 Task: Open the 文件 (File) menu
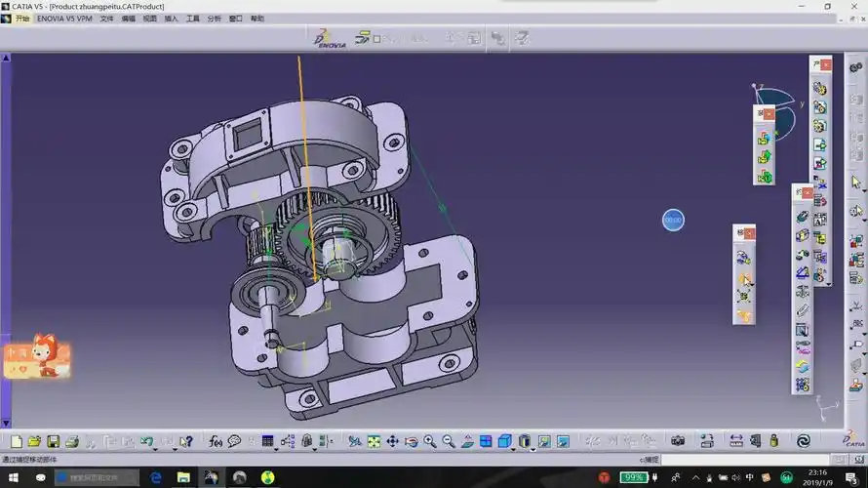click(x=107, y=19)
